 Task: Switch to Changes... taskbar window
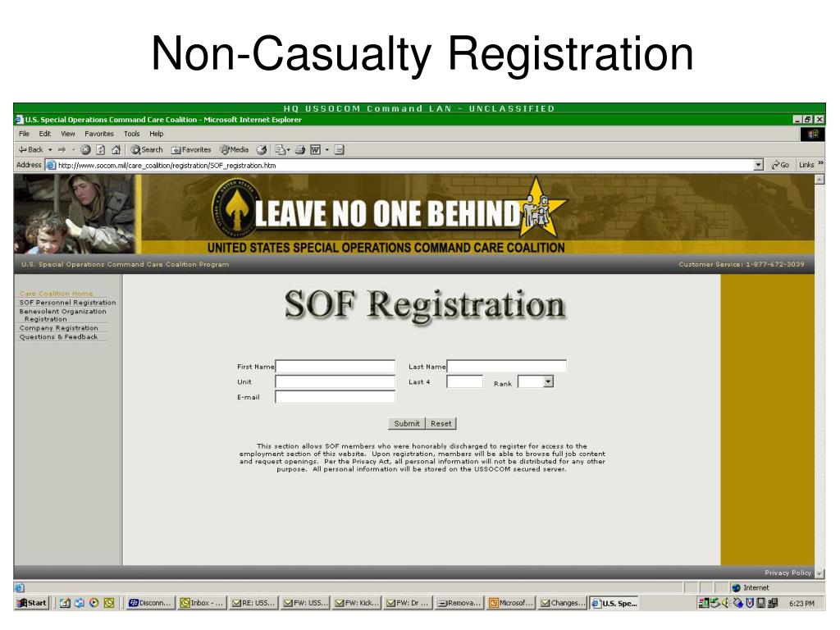[x=563, y=603]
